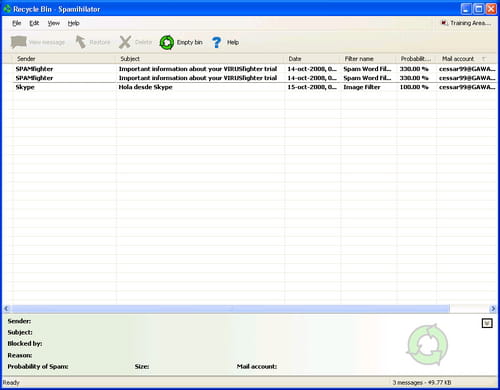Click the Spamihilator title bar icon
This screenshot has width=500, height=390.
(x=7, y=9)
